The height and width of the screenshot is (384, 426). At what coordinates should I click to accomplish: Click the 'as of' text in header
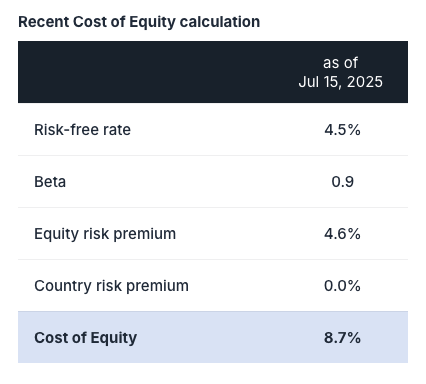(x=340, y=63)
